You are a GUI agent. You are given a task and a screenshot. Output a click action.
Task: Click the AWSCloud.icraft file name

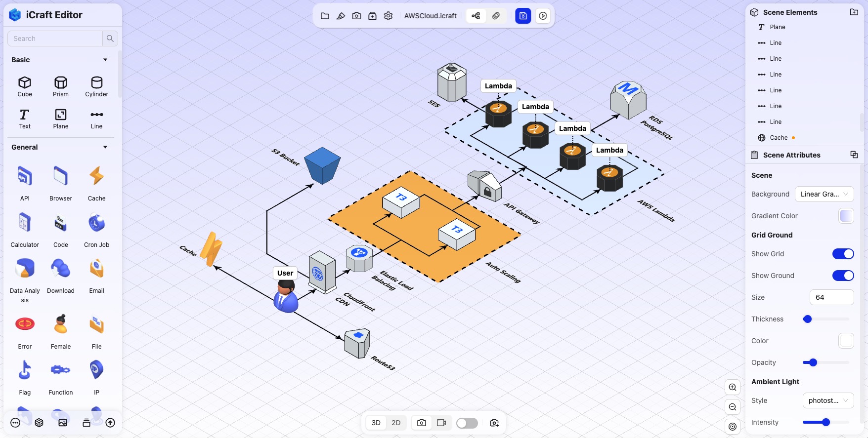pyautogui.click(x=431, y=16)
